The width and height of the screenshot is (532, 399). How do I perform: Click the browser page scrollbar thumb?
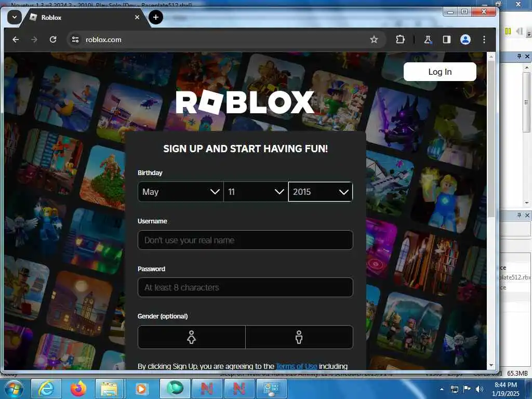point(491,139)
